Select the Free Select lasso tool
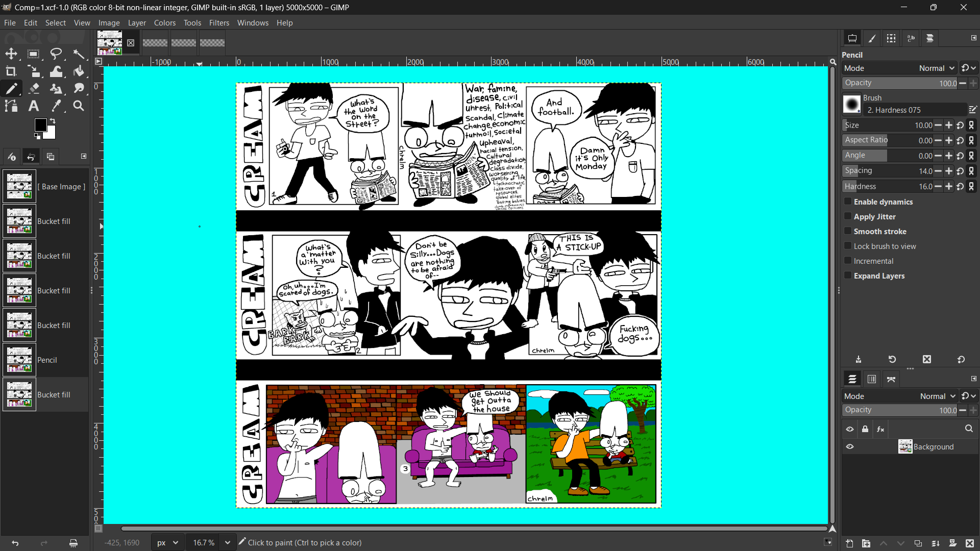This screenshot has height=551, width=980. pos(56,54)
